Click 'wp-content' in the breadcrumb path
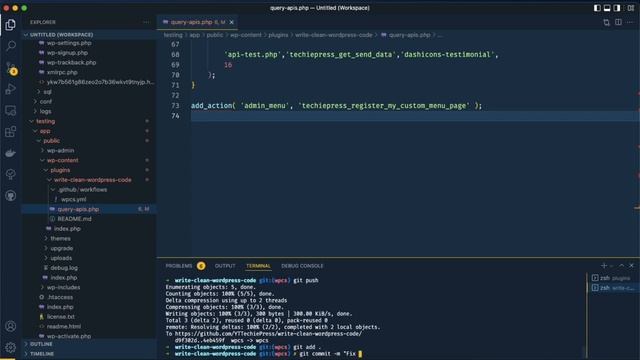 [x=246, y=35]
